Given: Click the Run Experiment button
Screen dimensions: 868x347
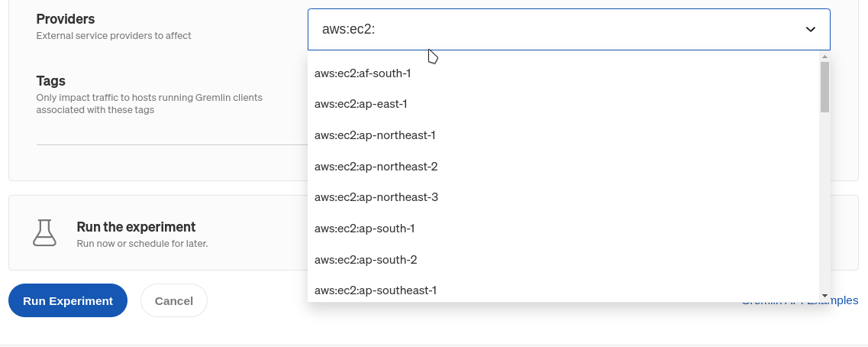Looking at the screenshot, I should click(68, 300).
